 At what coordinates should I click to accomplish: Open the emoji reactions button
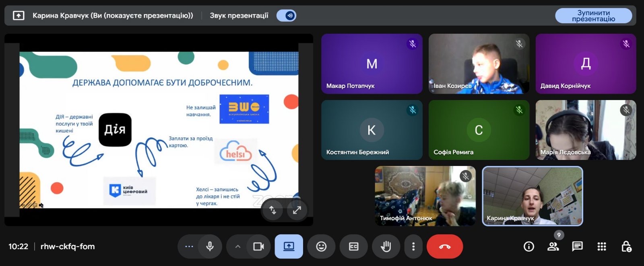pos(321,246)
